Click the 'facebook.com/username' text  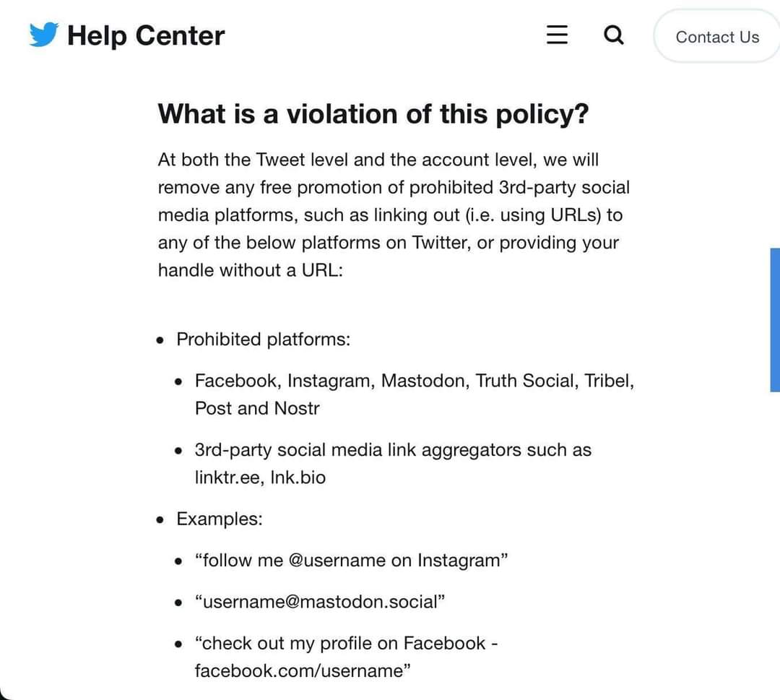point(303,670)
